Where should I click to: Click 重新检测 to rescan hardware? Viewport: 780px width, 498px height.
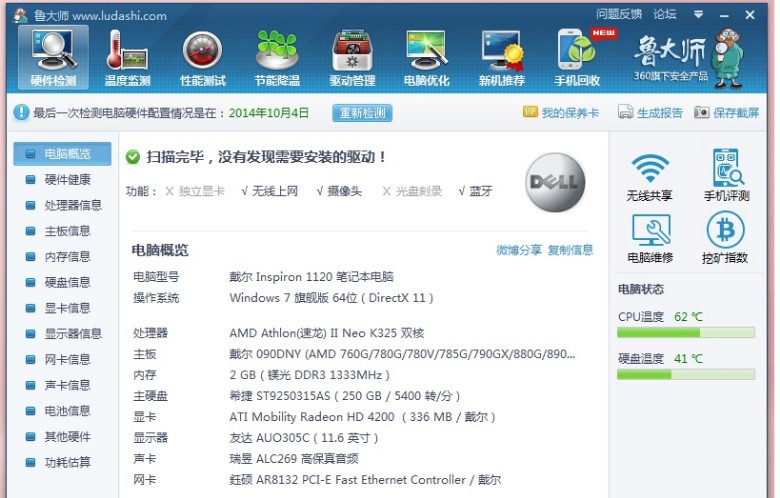(x=362, y=113)
